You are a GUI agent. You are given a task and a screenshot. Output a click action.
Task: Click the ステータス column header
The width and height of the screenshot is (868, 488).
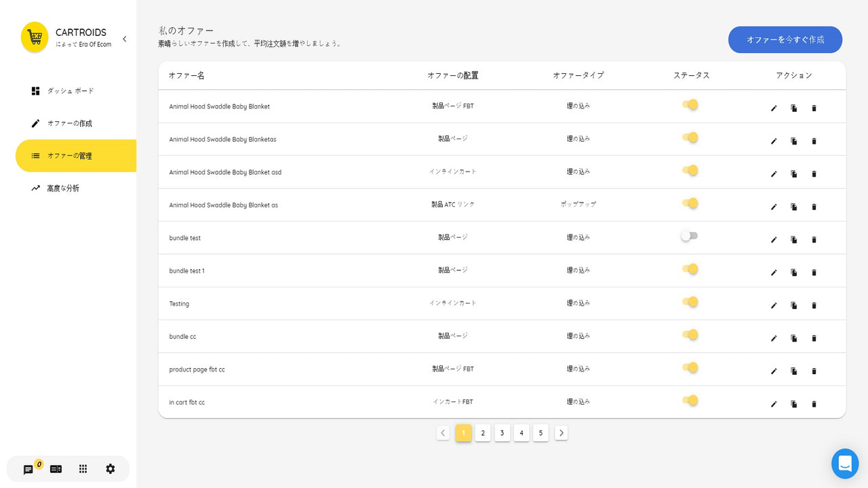click(692, 75)
